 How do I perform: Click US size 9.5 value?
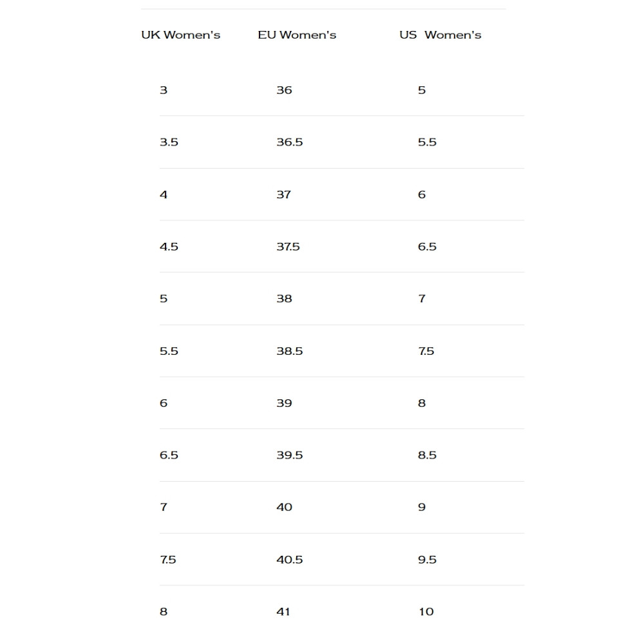427,560
